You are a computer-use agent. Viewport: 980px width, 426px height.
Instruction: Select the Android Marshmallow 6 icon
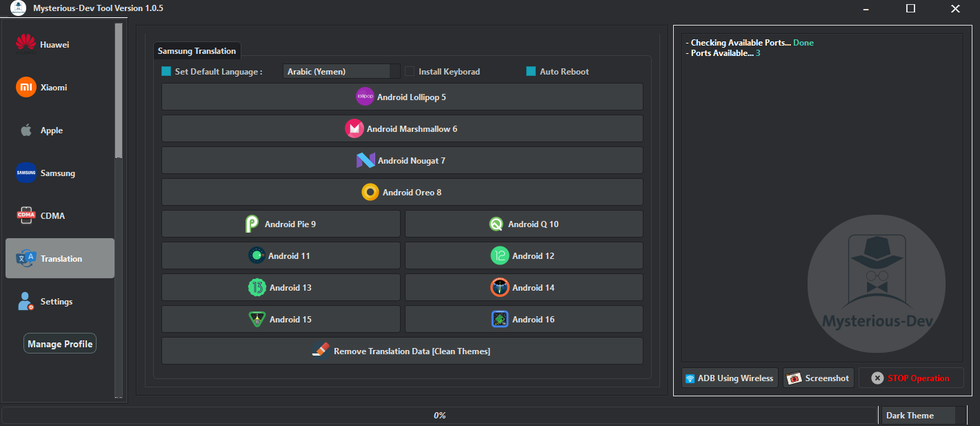tap(354, 128)
